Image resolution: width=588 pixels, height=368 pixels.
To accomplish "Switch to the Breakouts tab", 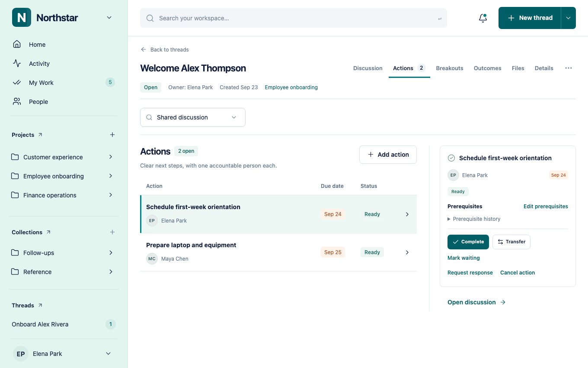I will [450, 68].
